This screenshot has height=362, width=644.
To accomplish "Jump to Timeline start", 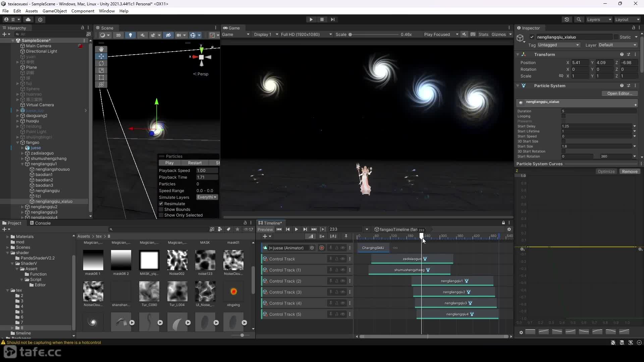I will coord(279,229).
